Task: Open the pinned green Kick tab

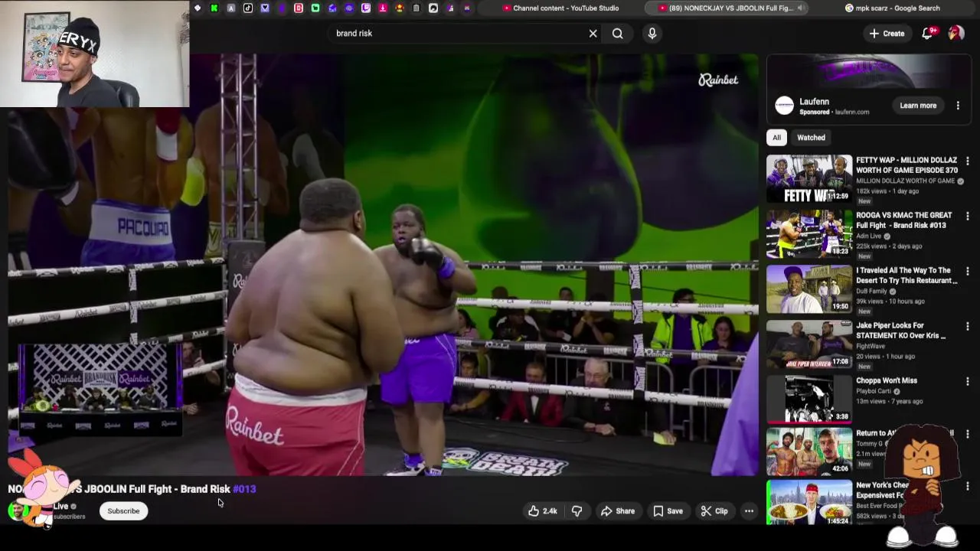Action: 214,8
